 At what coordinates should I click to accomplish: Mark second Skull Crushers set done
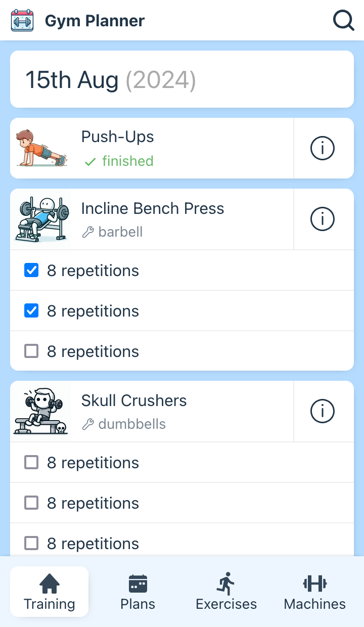point(31,503)
